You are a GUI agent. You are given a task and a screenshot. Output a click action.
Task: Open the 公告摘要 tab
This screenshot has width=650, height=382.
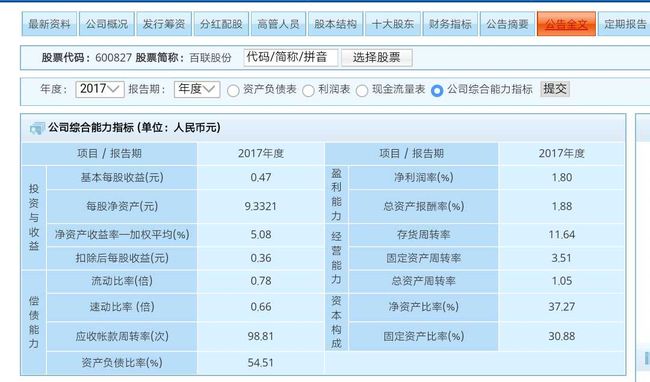click(x=507, y=24)
